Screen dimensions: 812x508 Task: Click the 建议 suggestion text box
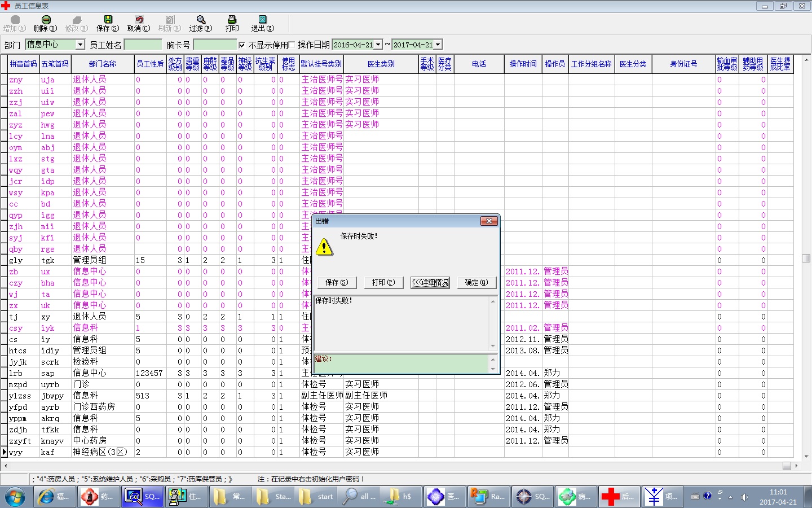pos(401,364)
